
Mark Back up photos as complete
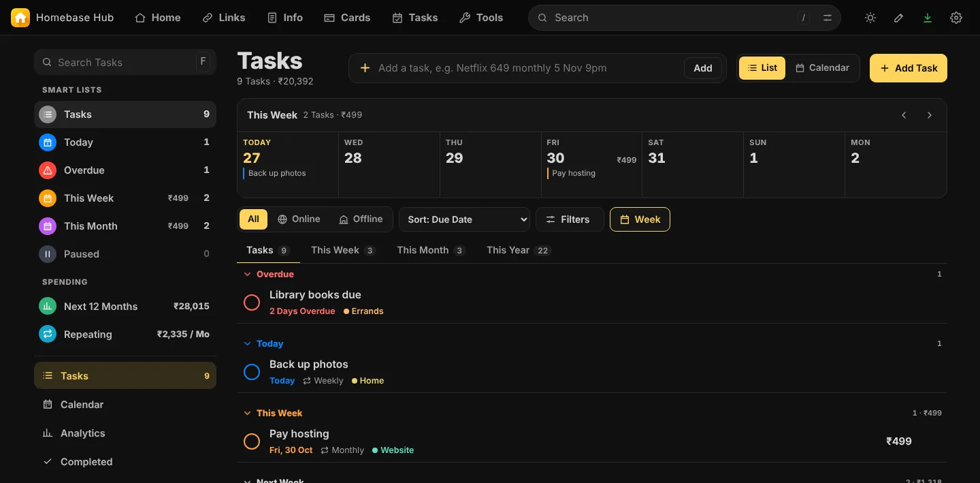pos(252,372)
